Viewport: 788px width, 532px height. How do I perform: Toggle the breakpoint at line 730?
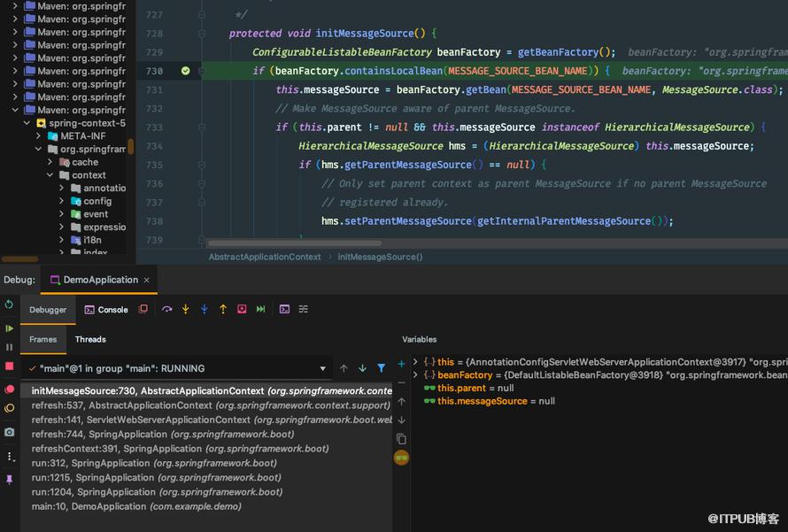(185, 71)
